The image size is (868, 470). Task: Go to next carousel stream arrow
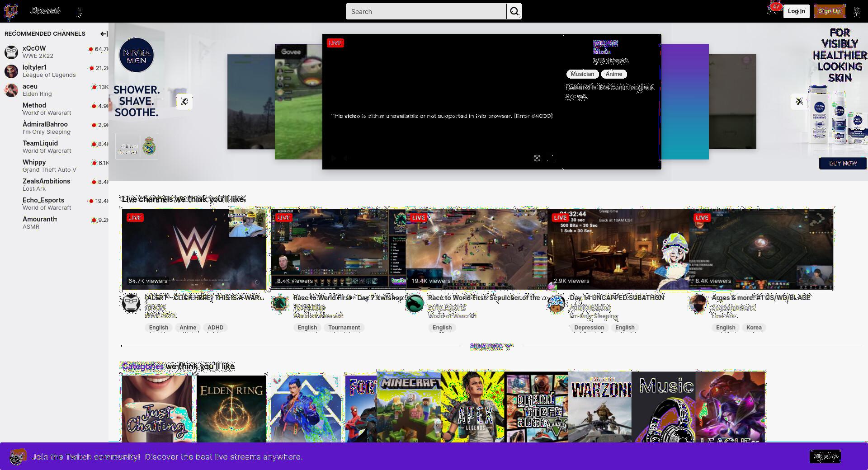tap(799, 102)
